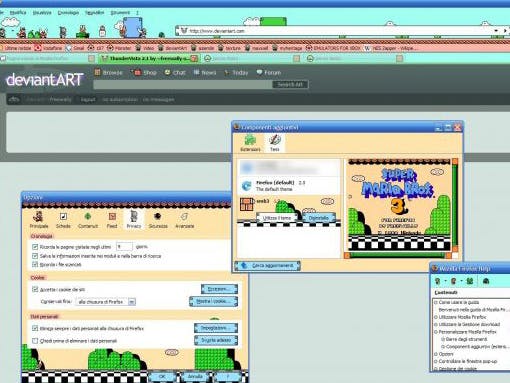This screenshot has height=383, width=510.
Task: Click the Help window forward icon
Action: [453, 281]
